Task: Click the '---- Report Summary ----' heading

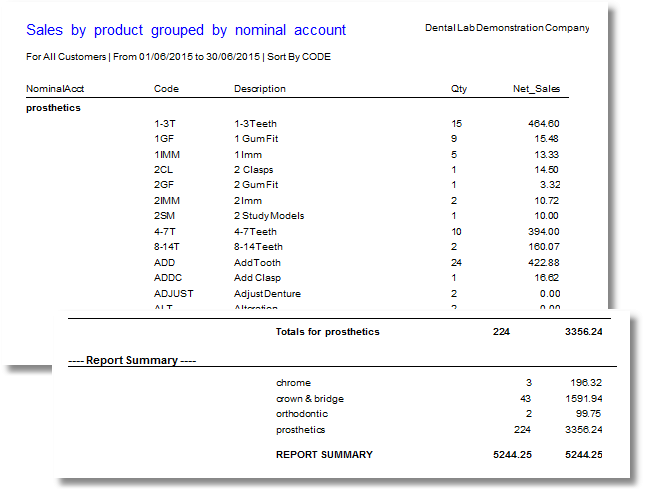Action: (x=132, y=360)
